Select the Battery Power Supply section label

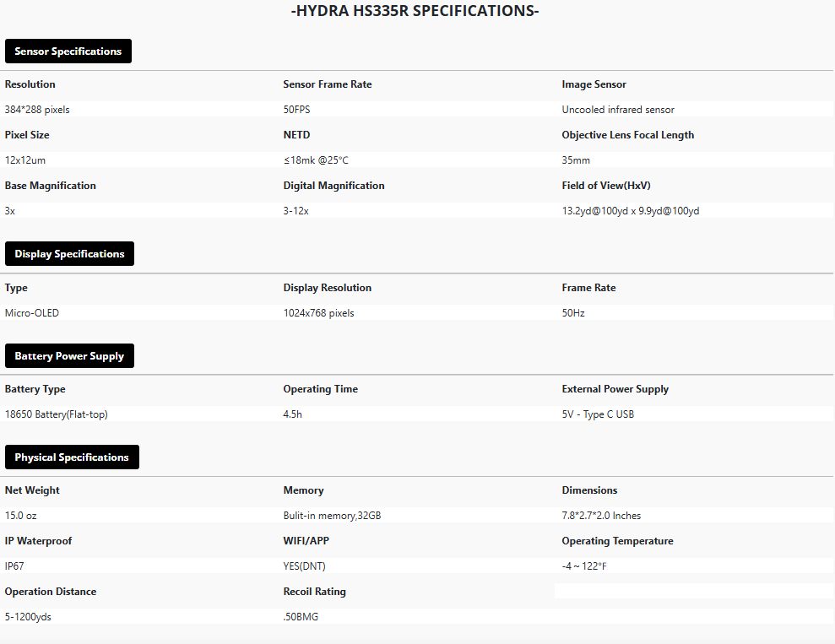(70, 356)
